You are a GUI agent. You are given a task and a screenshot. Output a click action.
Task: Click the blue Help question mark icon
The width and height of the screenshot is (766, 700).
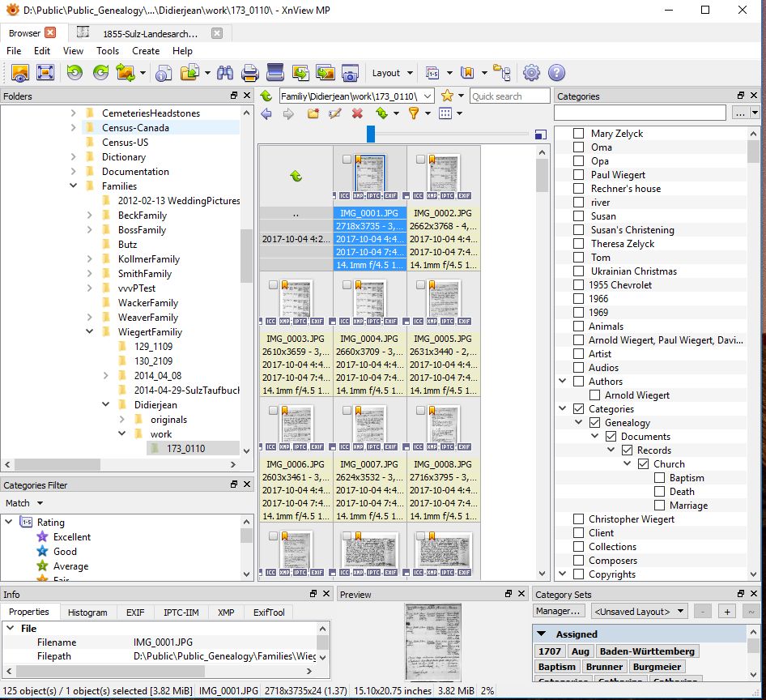[x=556, y=73]
